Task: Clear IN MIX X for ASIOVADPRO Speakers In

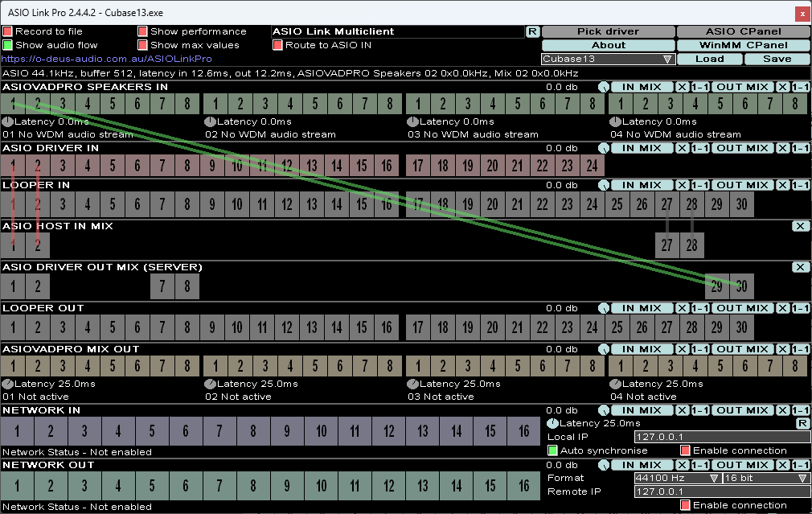Action: click(x=682, y=87)
